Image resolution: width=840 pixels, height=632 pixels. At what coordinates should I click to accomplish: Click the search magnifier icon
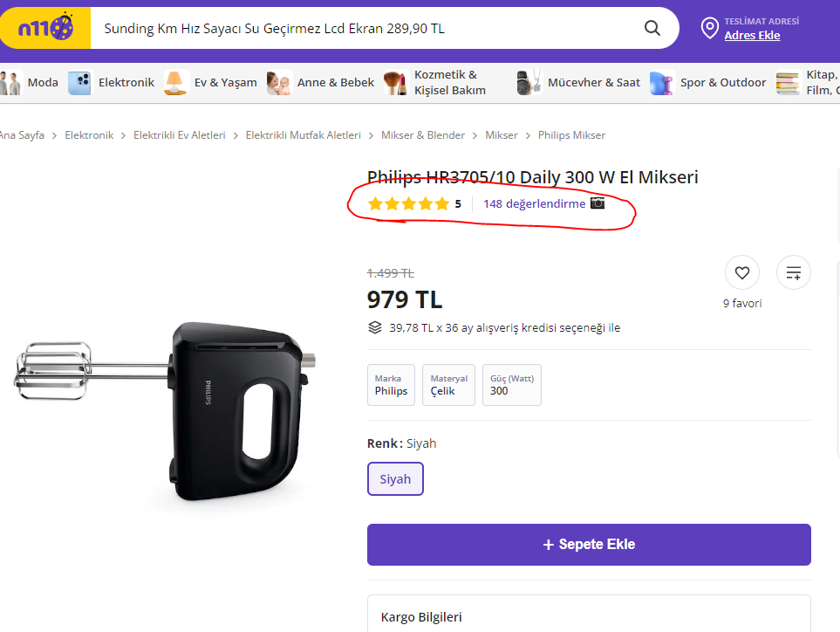tap(652, 28)
